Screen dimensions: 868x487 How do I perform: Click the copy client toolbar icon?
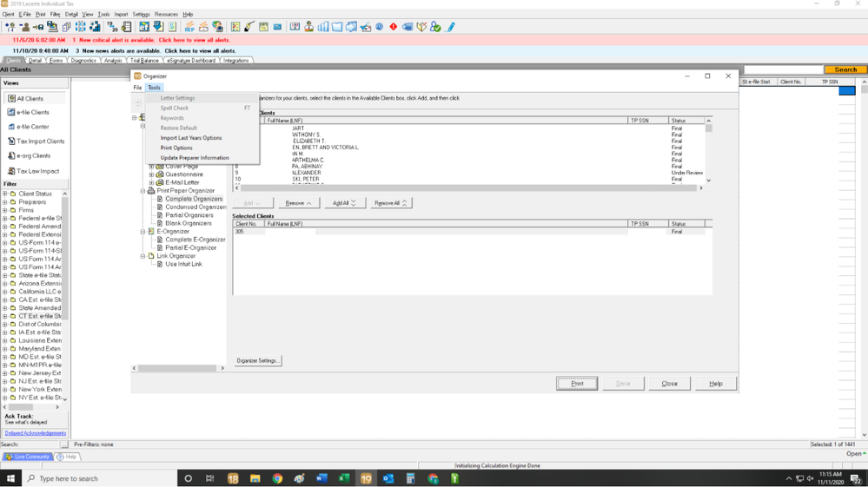point(66,27)
